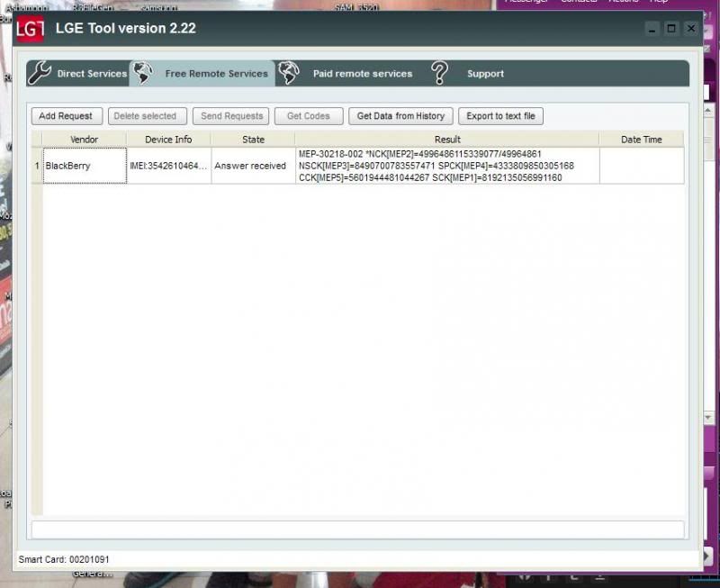This screenshot has height=588, width=720.
Task: Click the text field below the table
Action: 357,529
